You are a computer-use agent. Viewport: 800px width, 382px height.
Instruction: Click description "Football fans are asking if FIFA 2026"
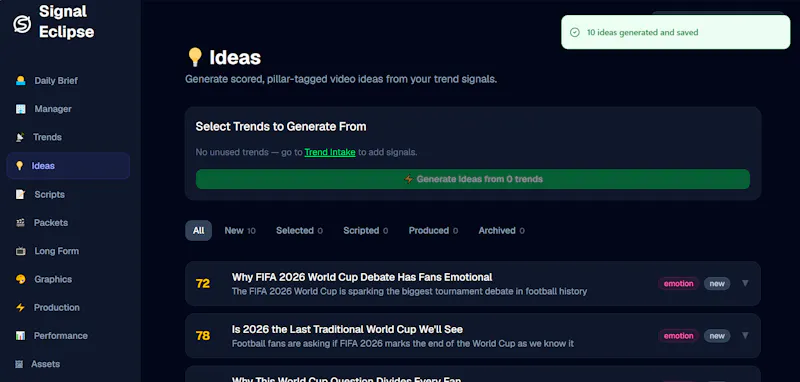tap(403, 344)
